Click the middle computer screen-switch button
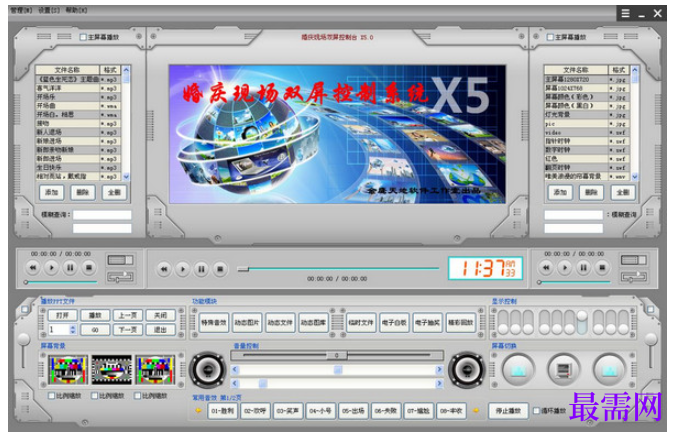Screen dimensions: 681x438 (x=563, y=370)
